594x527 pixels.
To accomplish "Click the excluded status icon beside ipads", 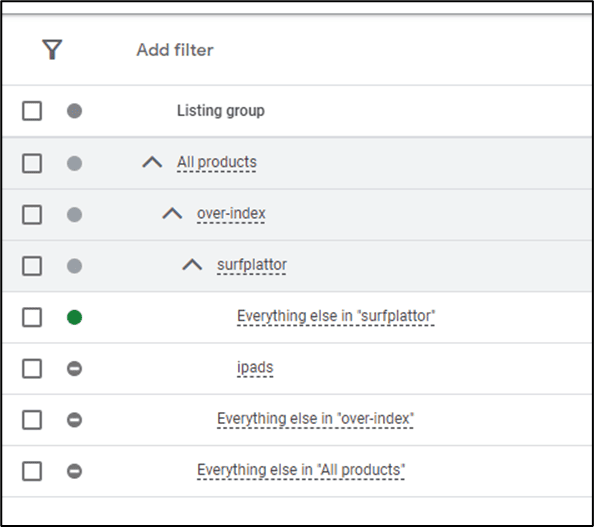I will click(74, 368).
